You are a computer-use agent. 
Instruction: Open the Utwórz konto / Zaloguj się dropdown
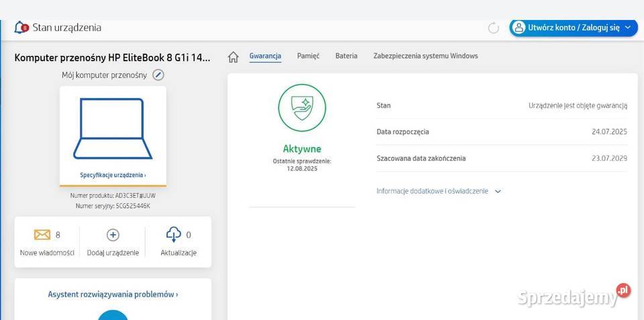(574, 28)
